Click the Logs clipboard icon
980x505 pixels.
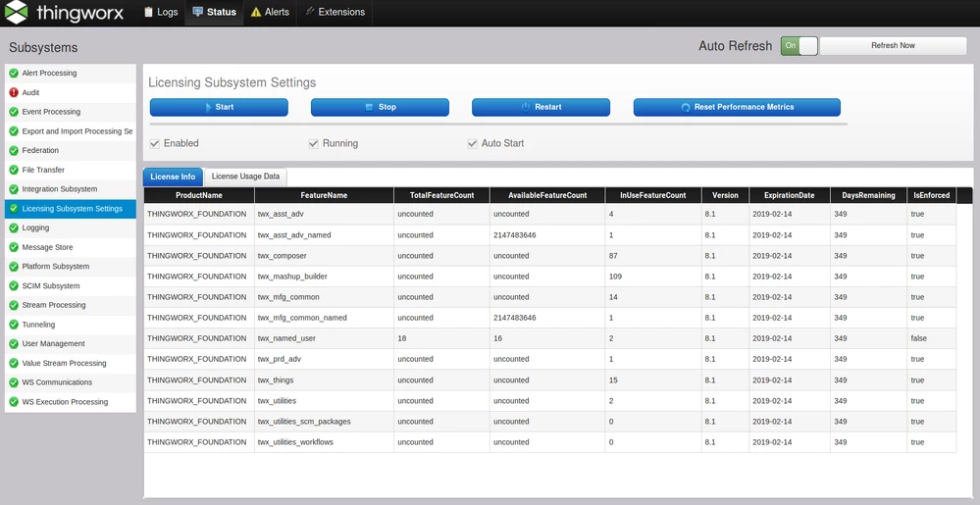pos(148,12)
